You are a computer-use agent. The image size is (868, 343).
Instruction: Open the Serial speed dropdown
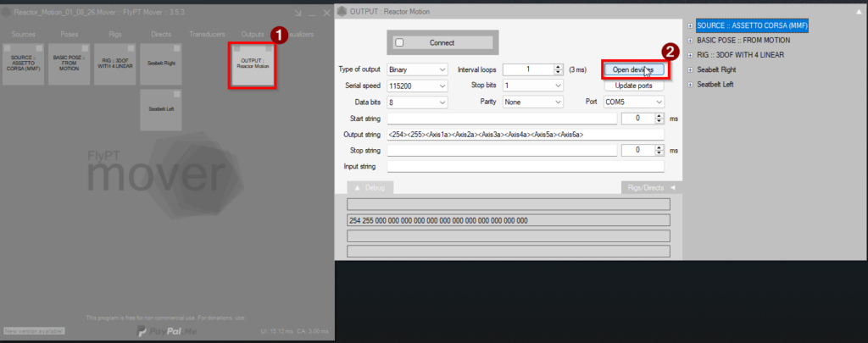[417, 86]
